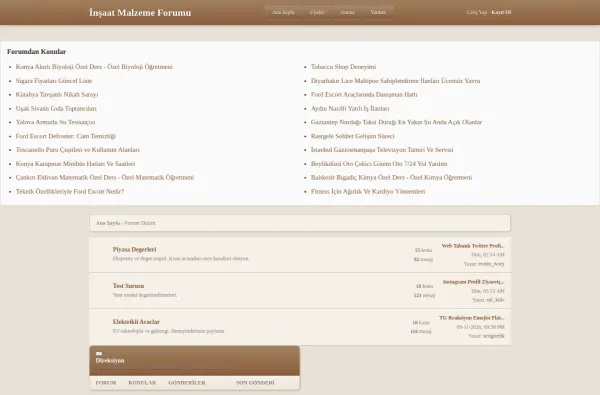The height and width of the screenshot is (395, 600).
Task: Open Gaziantep Nurdağı Taksi Durağı topic
Action: point(396,122)
